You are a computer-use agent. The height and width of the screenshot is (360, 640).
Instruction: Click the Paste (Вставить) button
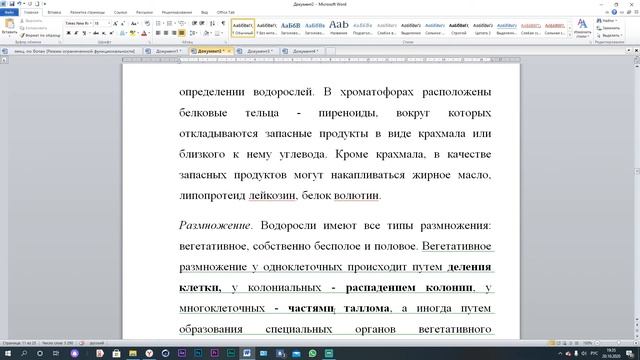click(9, 27)
